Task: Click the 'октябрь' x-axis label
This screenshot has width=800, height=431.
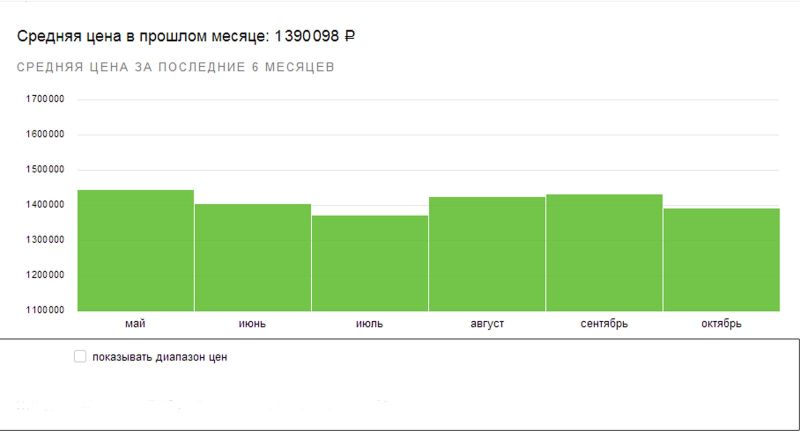Action: click(x=721, y=324)
